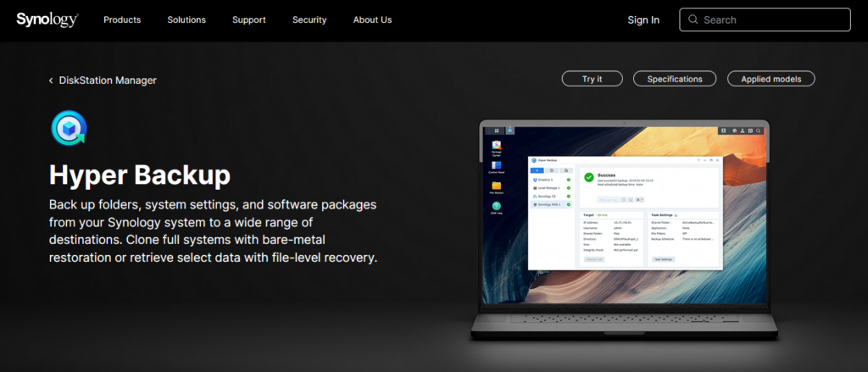This screenshot has width=868, height=372.
Task: Open the Security menu
Action: (309, 20)
